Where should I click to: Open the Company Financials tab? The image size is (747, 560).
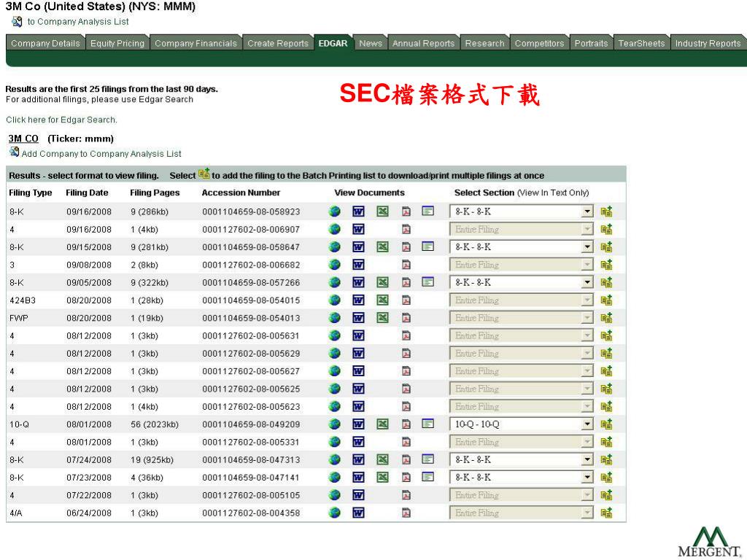[196, 43]
